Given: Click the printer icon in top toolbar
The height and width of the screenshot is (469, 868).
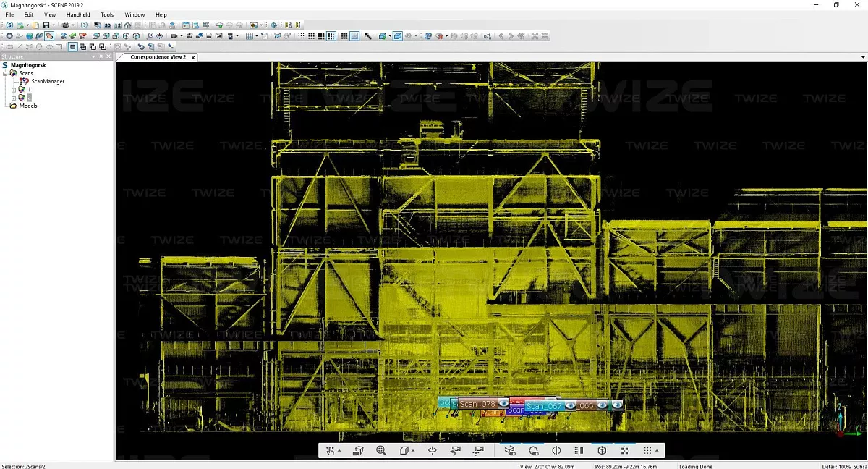Looking at the screenshot, I should [65, 25].
